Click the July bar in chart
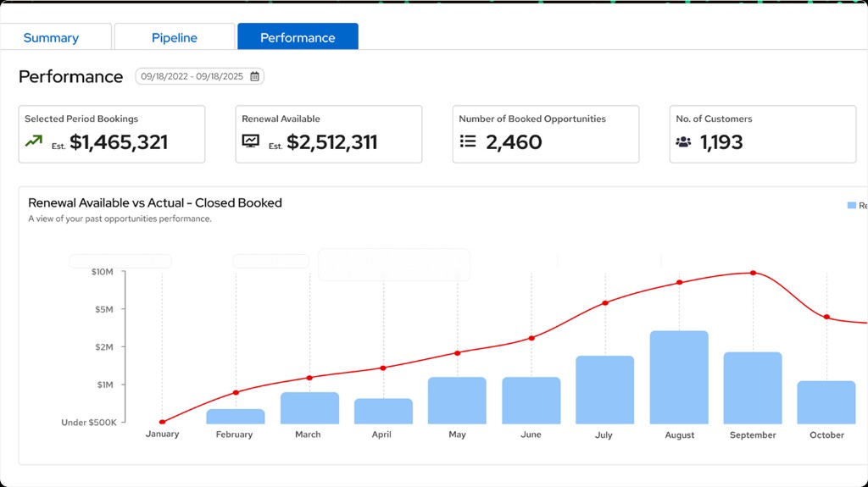868x487 pixels. 605,390
